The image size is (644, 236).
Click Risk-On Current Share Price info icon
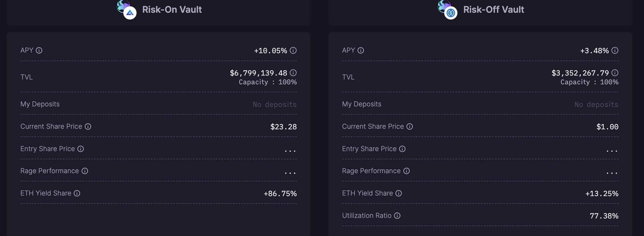point(88,126)
